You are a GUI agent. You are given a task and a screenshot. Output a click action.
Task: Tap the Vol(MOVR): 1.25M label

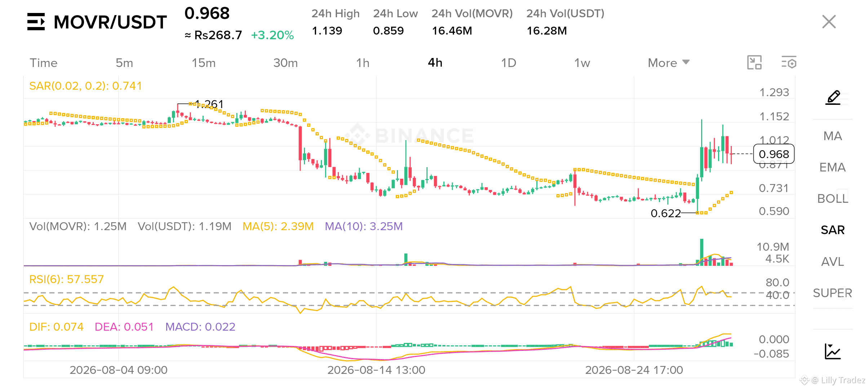click(78, 226)
